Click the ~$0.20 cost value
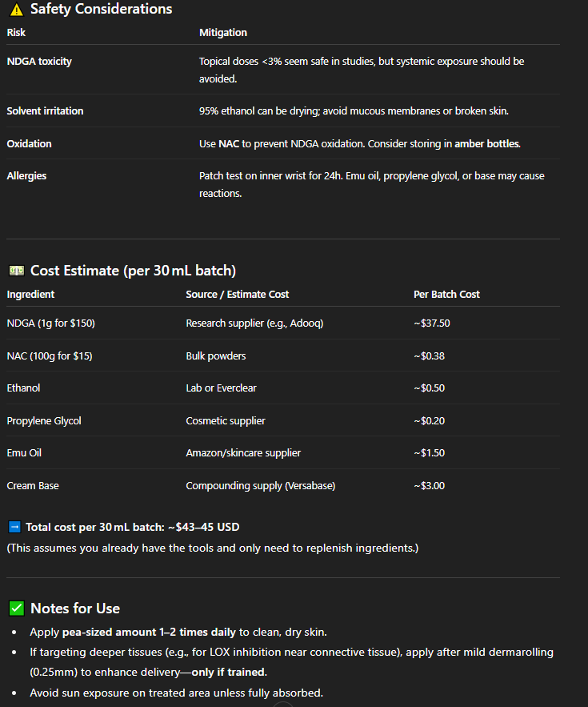588x707 pixels. (x=429, y=420)
